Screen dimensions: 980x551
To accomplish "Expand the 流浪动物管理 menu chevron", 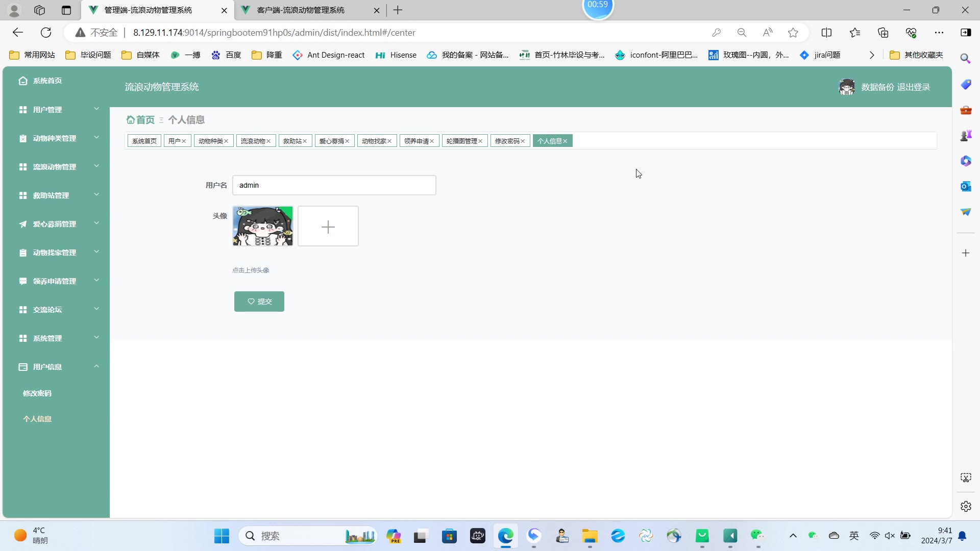I will (x=96, y=167).
